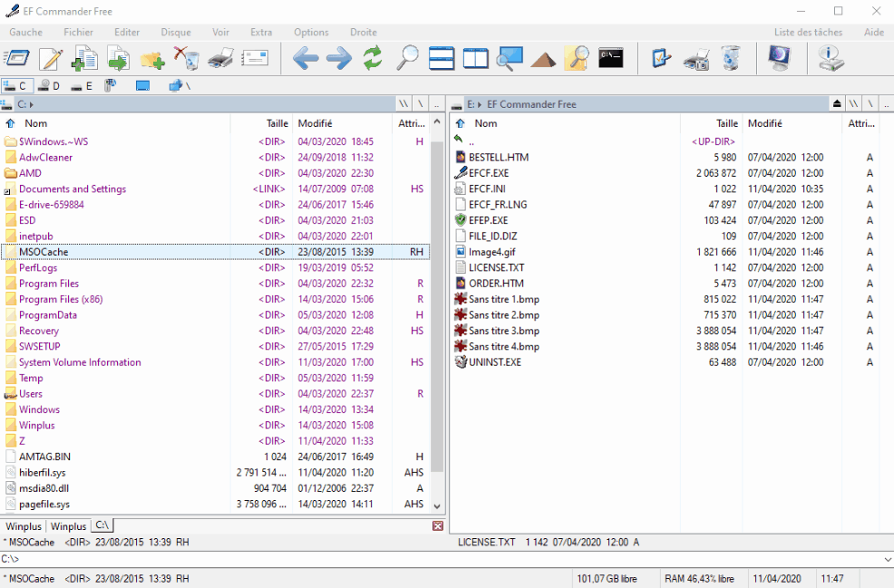Sort right panel by Attri... column

861,123
